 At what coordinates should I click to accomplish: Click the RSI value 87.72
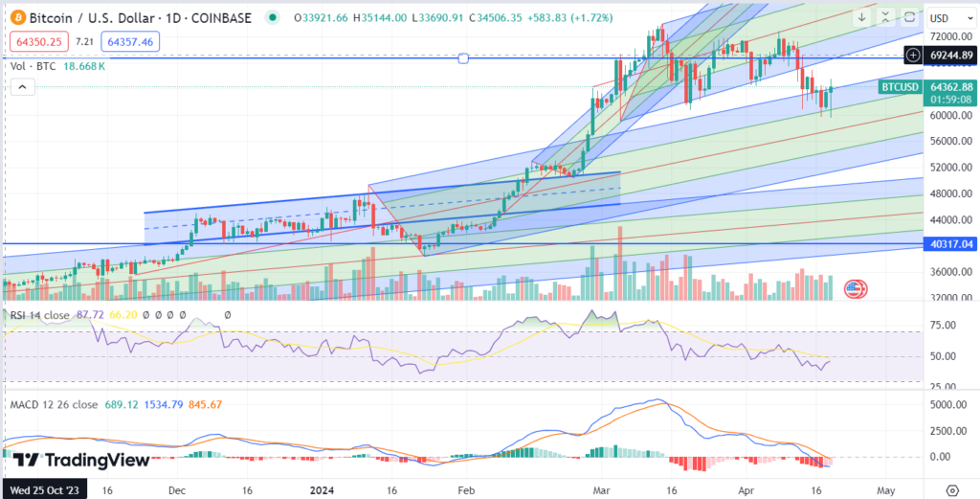click(90, 315)
